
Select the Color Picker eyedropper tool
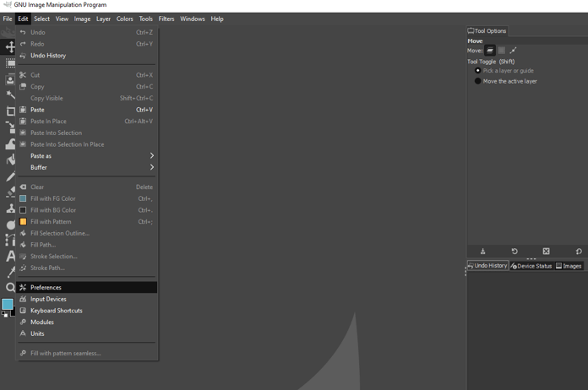tap(10, 272)
